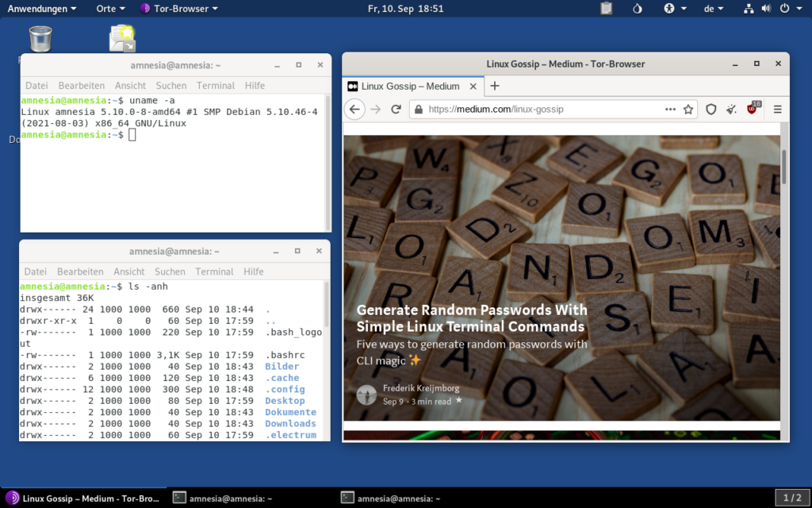
Task: Click the Tor onion status icon in top bar
Action: pyautogui.click(x=638, y=8)
